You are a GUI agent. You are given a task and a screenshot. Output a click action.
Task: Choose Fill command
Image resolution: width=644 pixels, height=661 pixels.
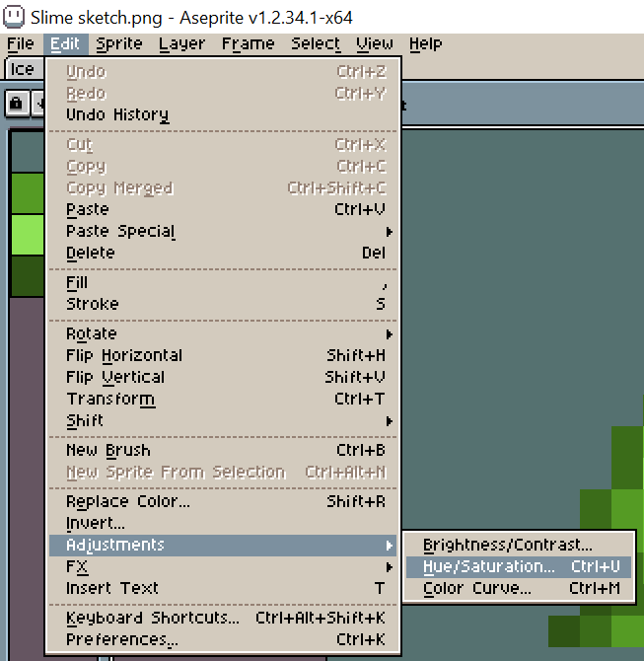(x=223, y=282)
